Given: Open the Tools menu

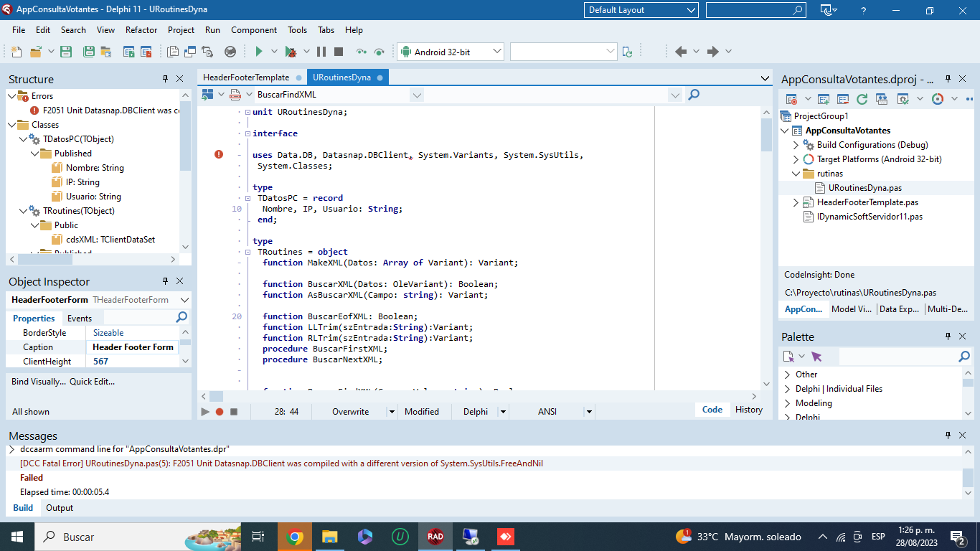Looking at the screenshot, I should click(298, 30).
